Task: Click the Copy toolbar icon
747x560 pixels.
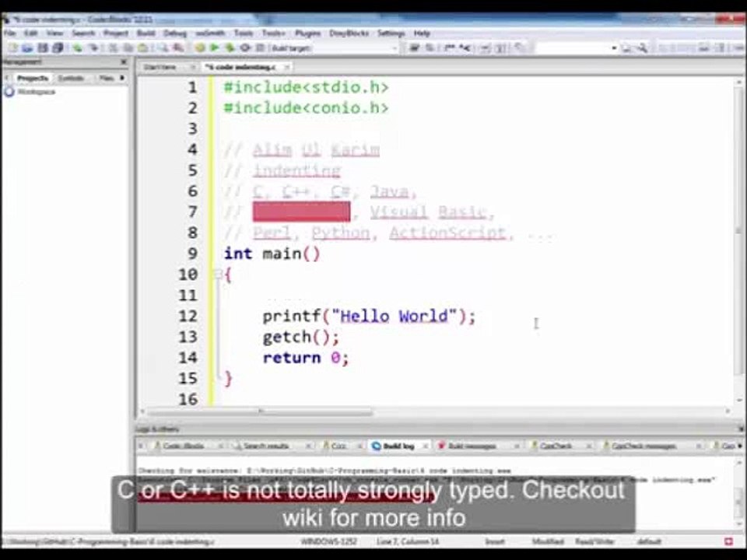Action: (x=128, y=47)
